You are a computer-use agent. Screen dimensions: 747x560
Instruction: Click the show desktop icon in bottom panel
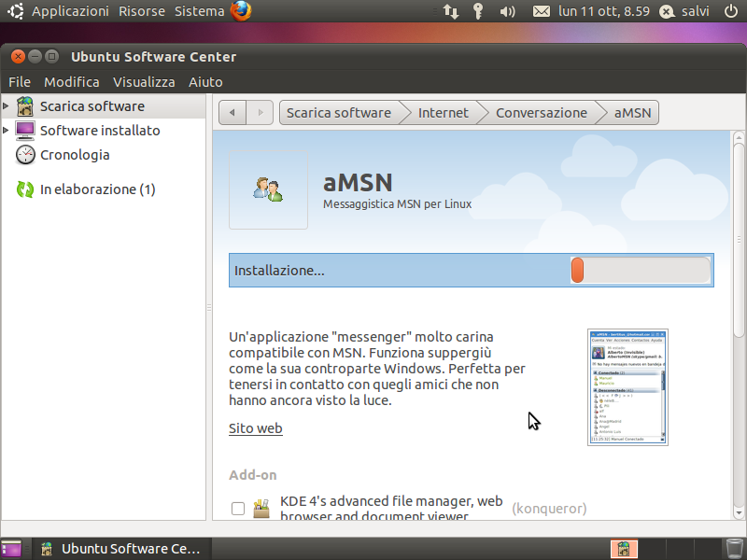coord(11,549)
